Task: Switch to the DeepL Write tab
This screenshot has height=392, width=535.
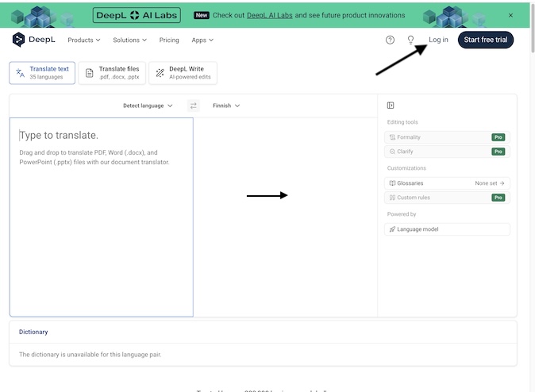Action: click(x=182, y=73)
